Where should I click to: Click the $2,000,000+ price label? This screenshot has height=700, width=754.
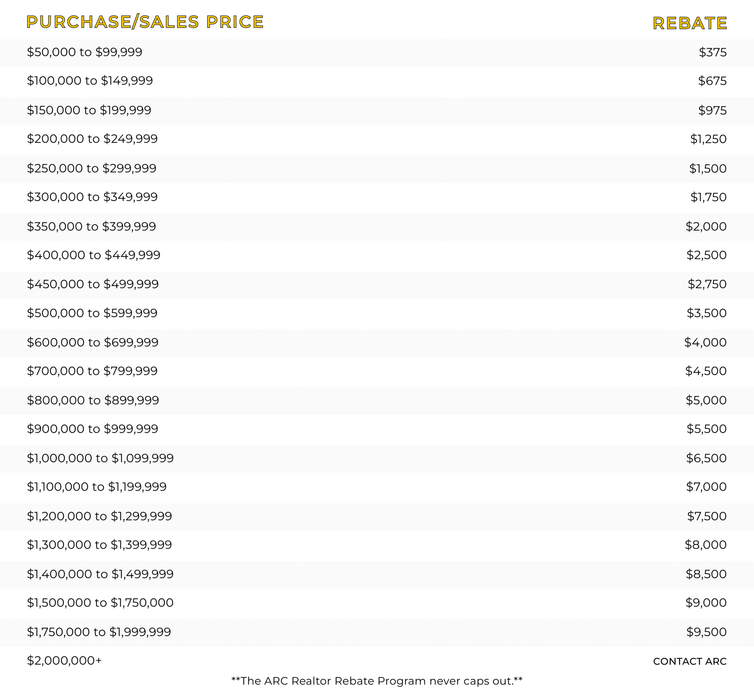tap(64, 661)
